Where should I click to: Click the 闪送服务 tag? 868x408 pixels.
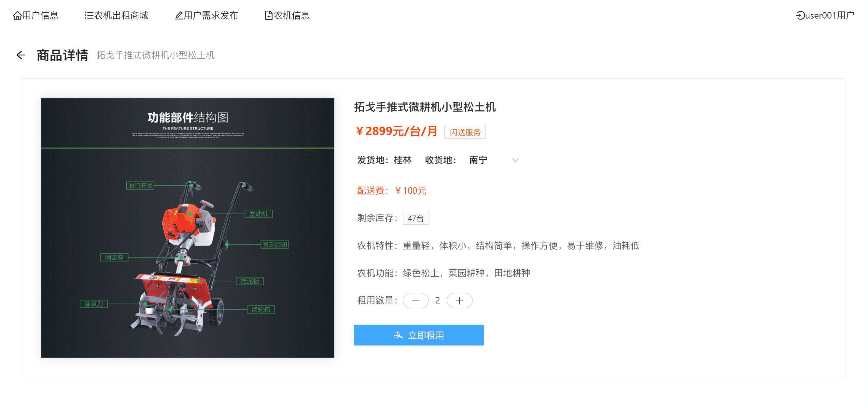465,132
